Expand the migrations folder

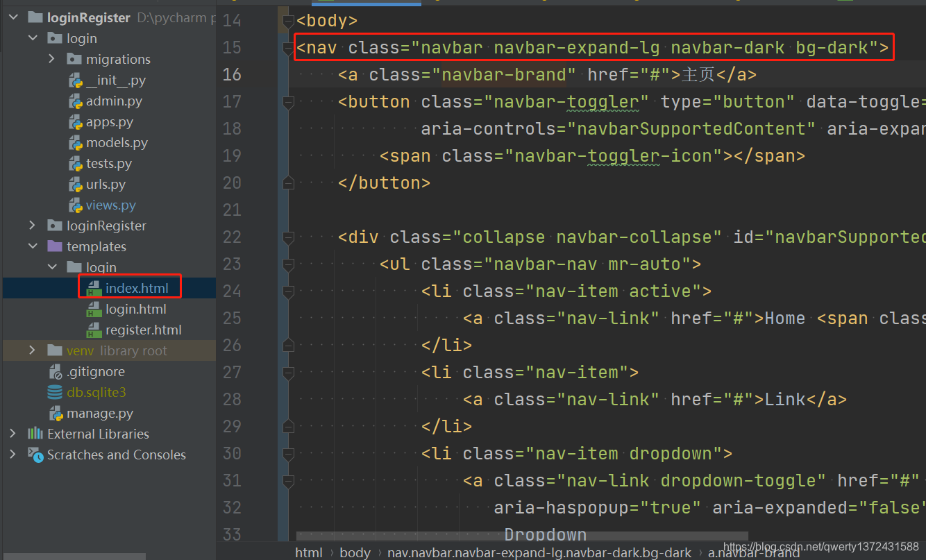coord(52,59)
